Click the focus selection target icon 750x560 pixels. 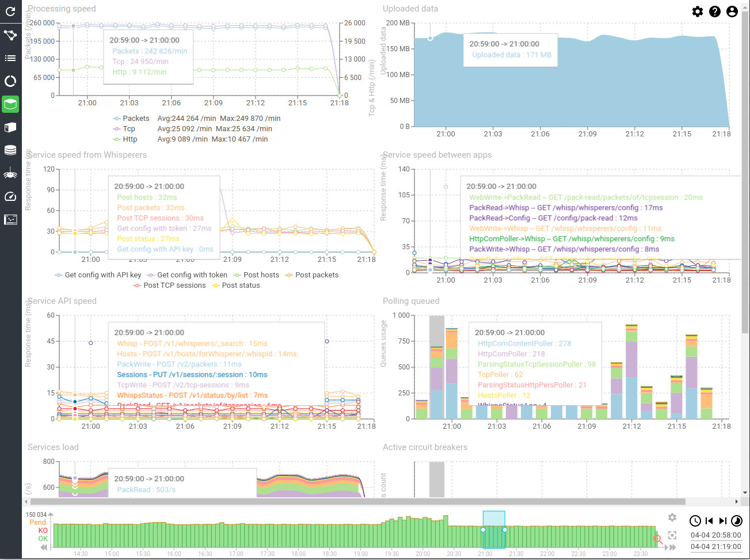click(672, 535)
